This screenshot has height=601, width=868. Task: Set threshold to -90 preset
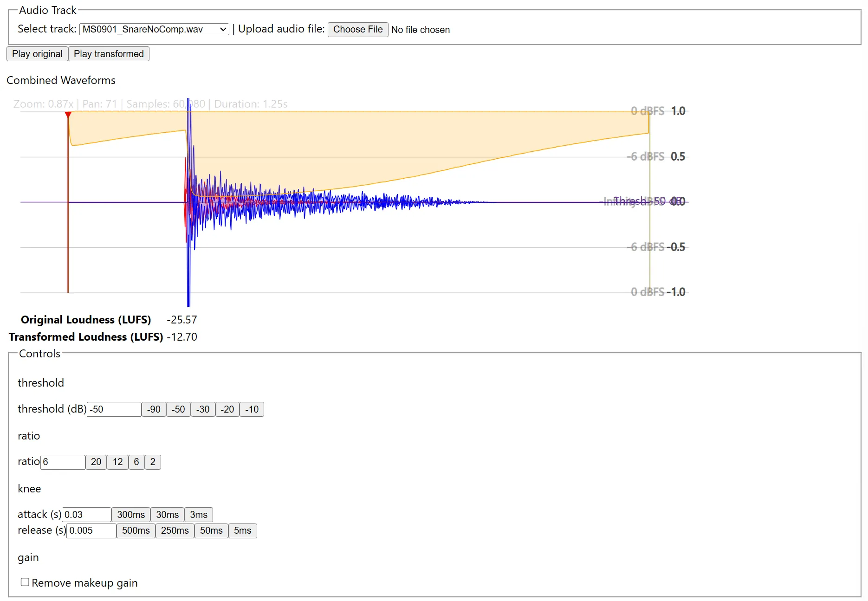(154, 409)
